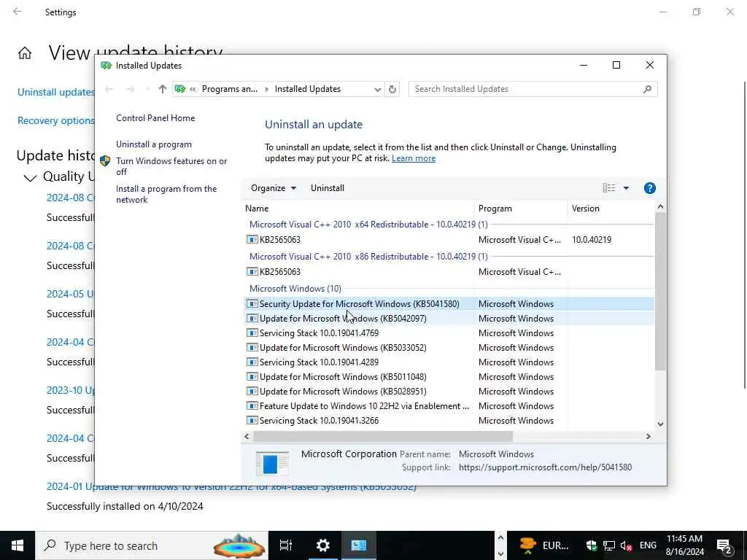Image resolution: width=747 pixels, height=560 pixels.
Task: Click the taskbar Type here to search box
Action: pyautogui.click(x=152, y=545)
